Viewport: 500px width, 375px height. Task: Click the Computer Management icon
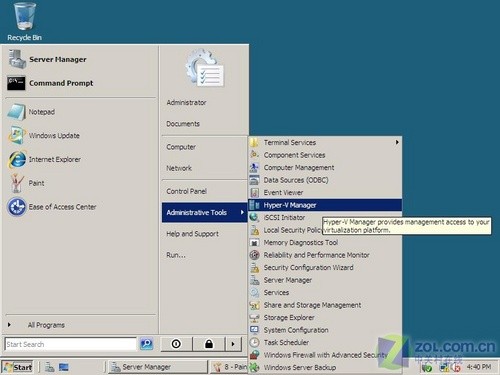coord(254,168)
